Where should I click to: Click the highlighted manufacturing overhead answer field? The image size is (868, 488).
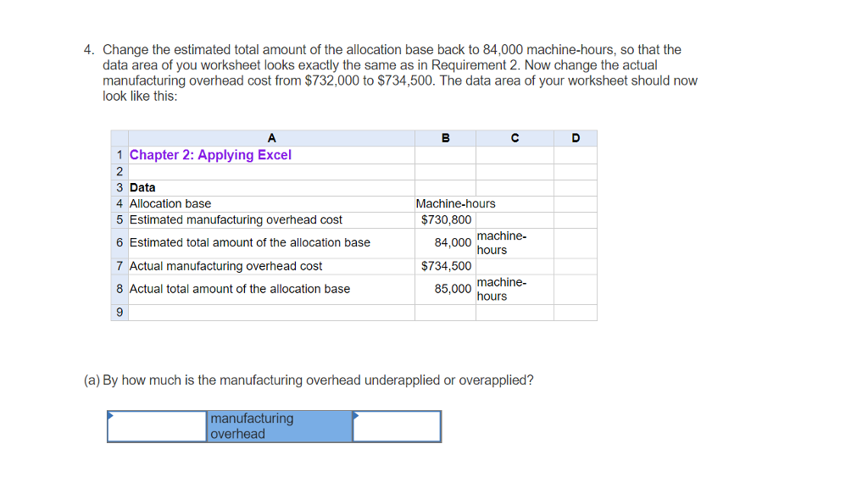click(280, 426)
